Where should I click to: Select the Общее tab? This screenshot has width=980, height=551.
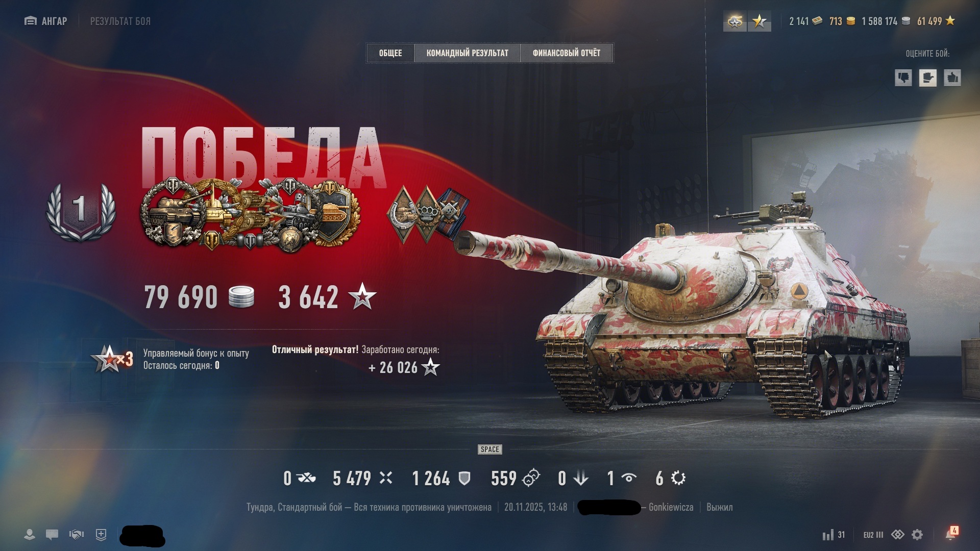(x=390, y=53)
